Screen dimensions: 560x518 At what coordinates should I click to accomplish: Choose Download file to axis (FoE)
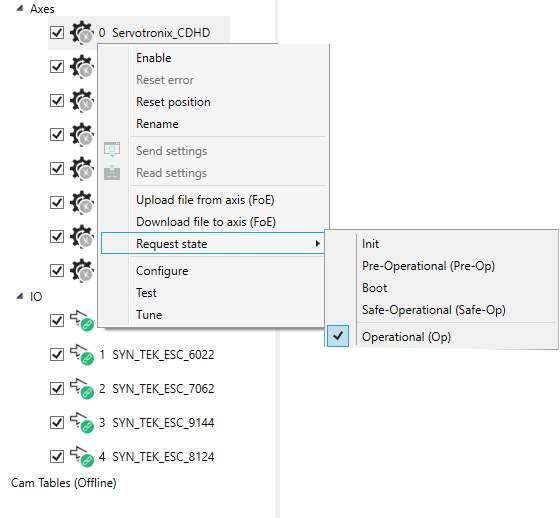pos(206,222)
